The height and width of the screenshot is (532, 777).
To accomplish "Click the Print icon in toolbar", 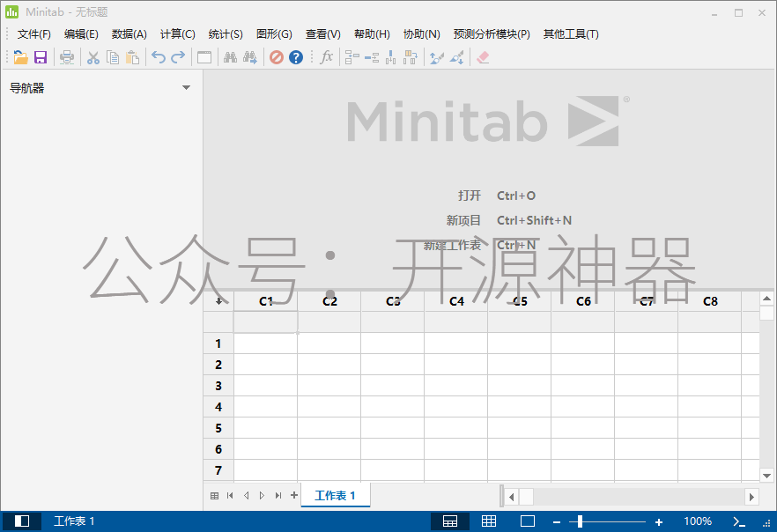I will coord(67,57).
